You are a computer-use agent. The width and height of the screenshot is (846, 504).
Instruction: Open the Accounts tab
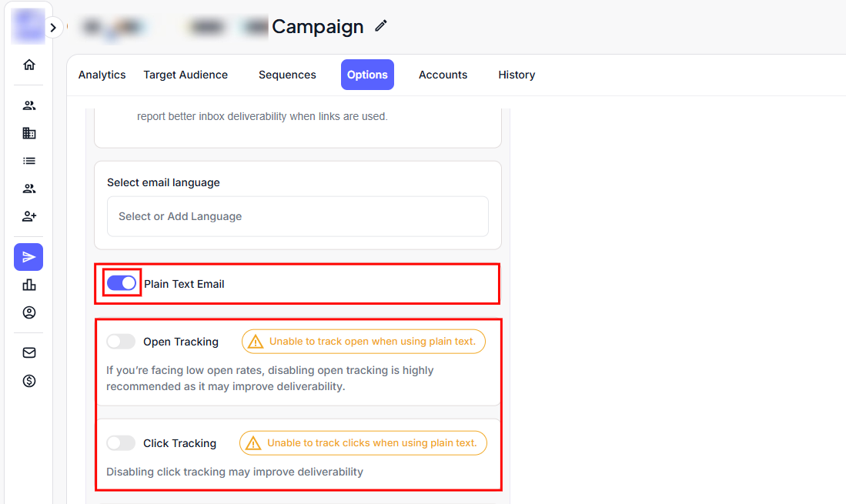[443, 75]
